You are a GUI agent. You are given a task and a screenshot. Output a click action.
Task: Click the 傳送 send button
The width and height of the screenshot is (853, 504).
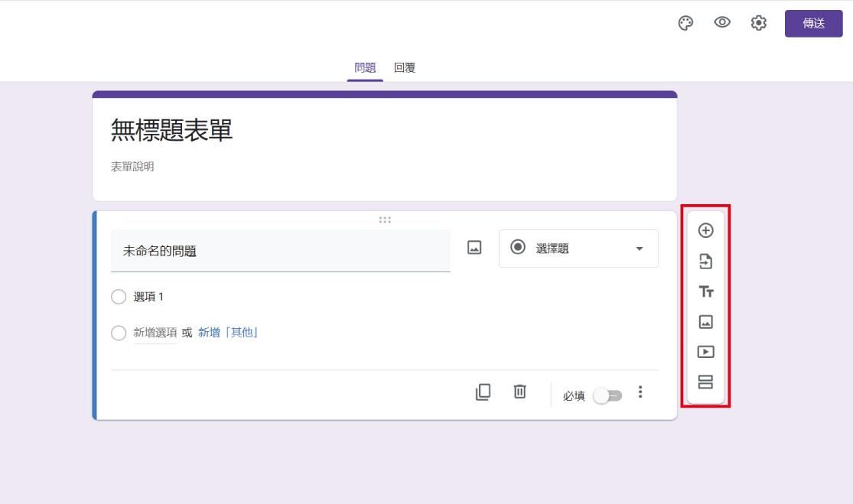click(x=813, y=24)
